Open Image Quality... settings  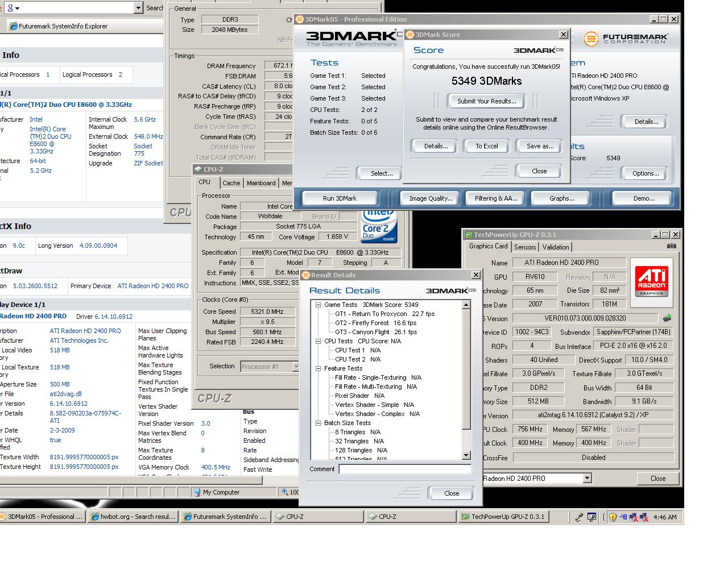[431, 198]
